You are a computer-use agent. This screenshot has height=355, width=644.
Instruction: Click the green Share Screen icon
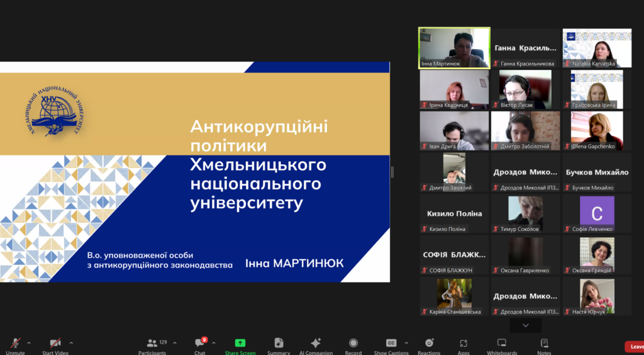pyautogui.click(x=240, y=344)
